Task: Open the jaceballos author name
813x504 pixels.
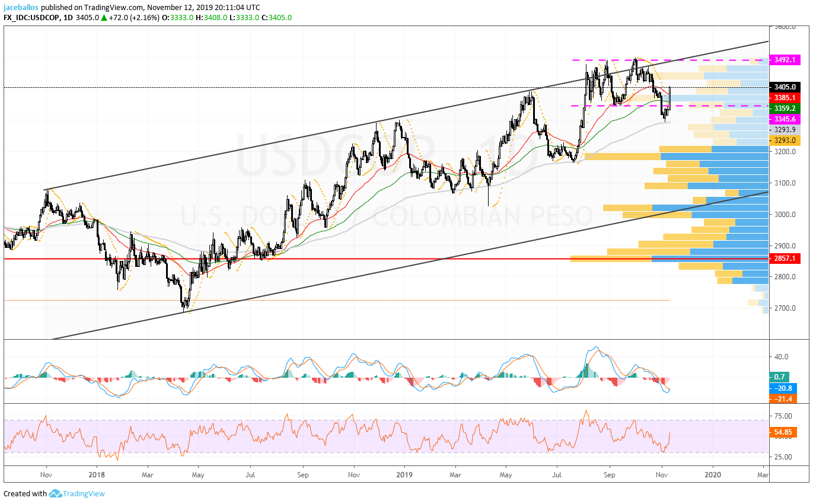Action: point(21,8)
